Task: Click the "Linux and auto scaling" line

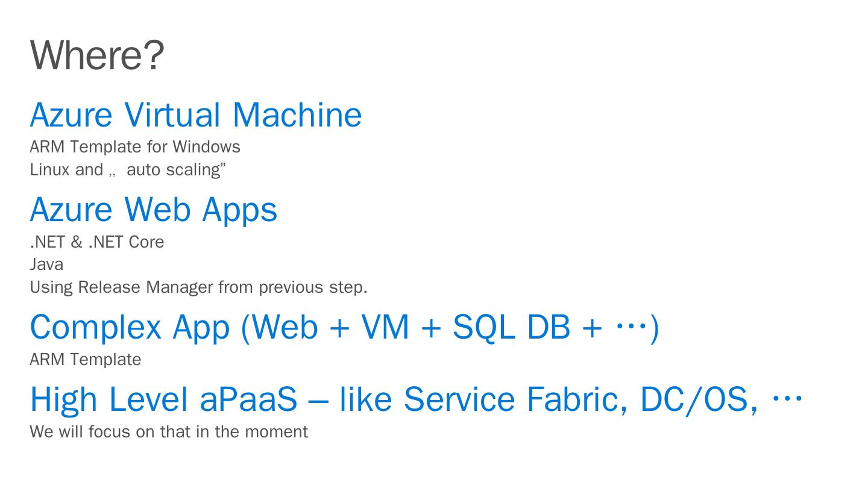Action: (127, 170)
